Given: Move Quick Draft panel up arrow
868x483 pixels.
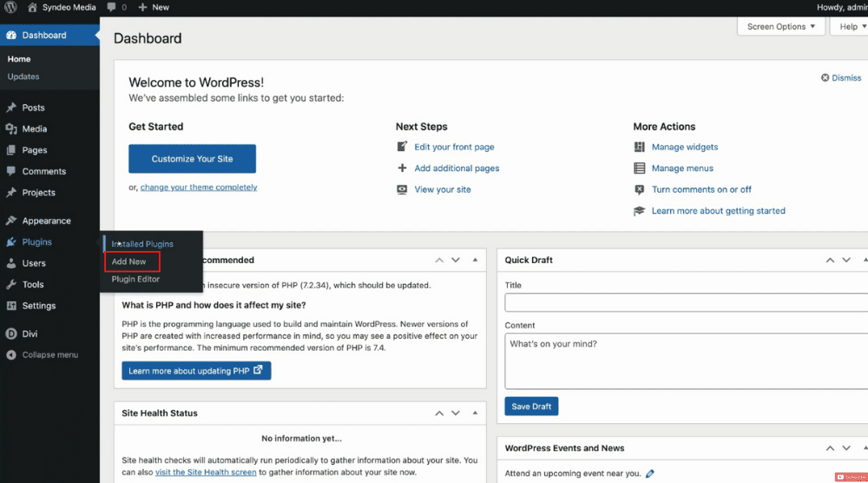Looking at the screenshot, I should (830, 261).
